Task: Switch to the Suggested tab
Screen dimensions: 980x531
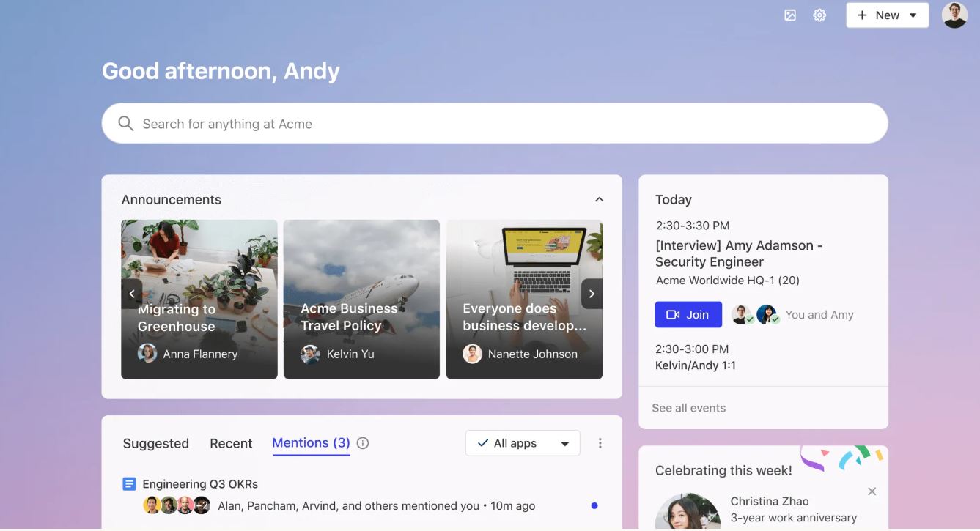Action: click(x=156, y=443)
